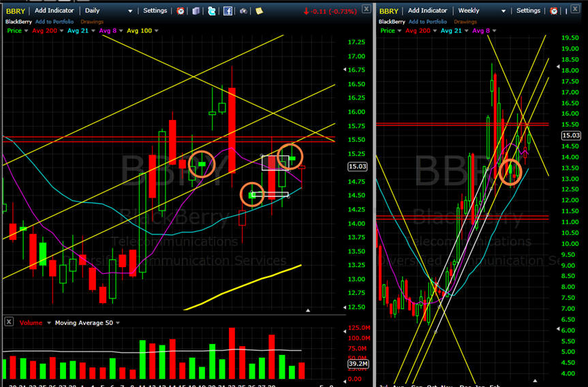Click BlackBerry company name in Weekly chart

pos(392,22)
